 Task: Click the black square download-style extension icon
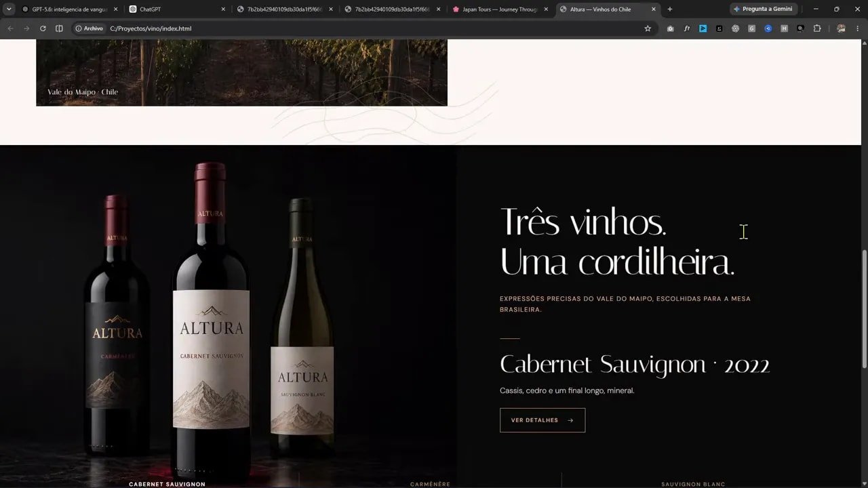pyautogui.click(x=719, y=28)
